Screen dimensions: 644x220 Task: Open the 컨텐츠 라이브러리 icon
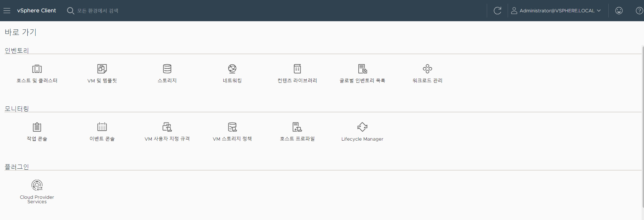pyautogui.click(x=297, y=69)
